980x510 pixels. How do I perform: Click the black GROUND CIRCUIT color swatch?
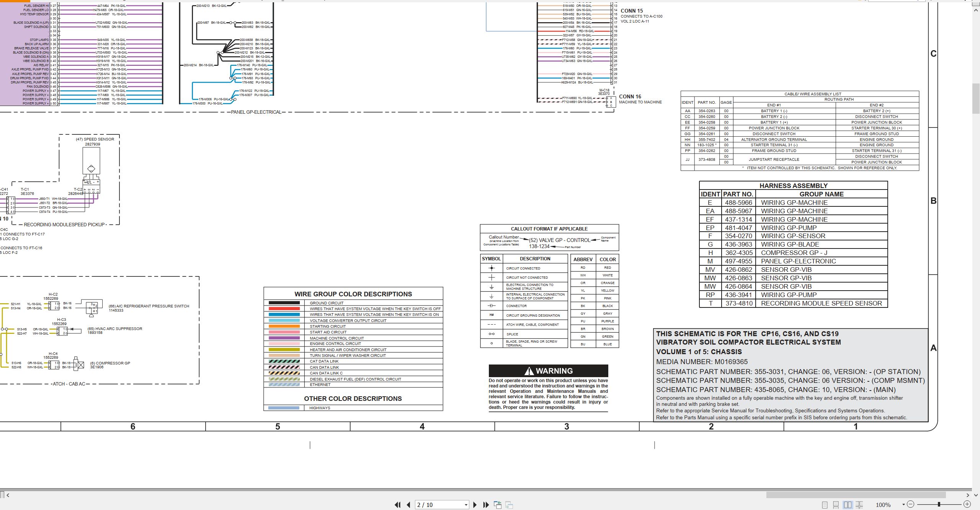click(284, 303)
